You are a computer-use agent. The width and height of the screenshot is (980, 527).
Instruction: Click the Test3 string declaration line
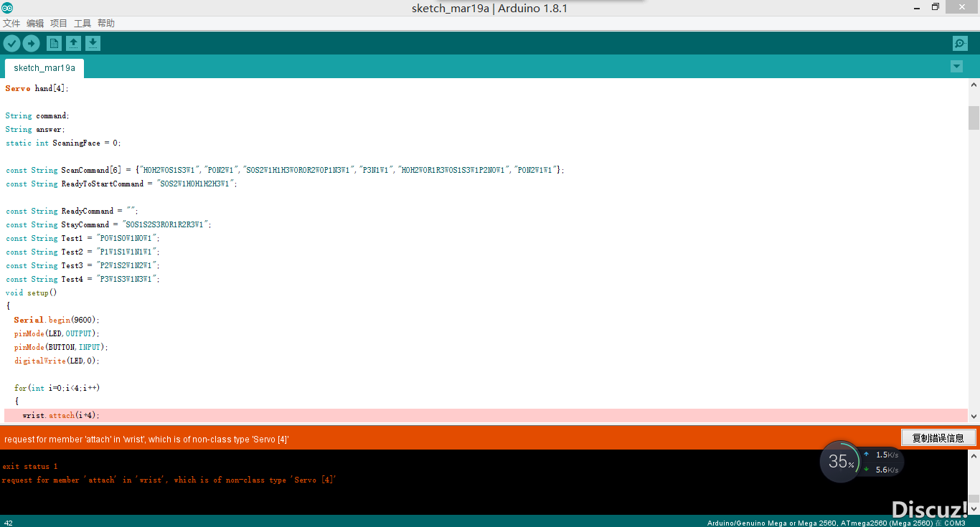coord(83,265)
